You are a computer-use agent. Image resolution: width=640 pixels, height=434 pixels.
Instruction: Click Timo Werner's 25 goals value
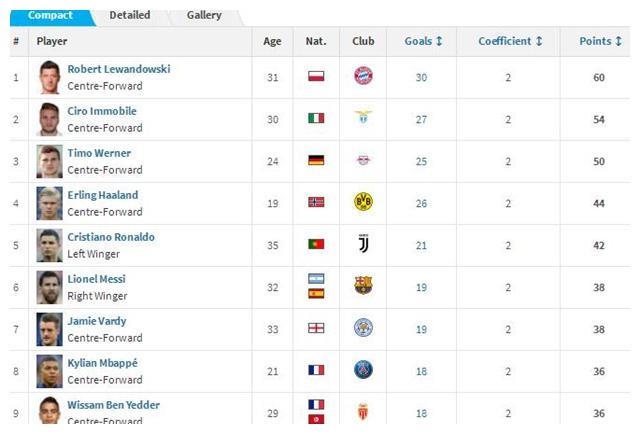click(x=421, y=162)
